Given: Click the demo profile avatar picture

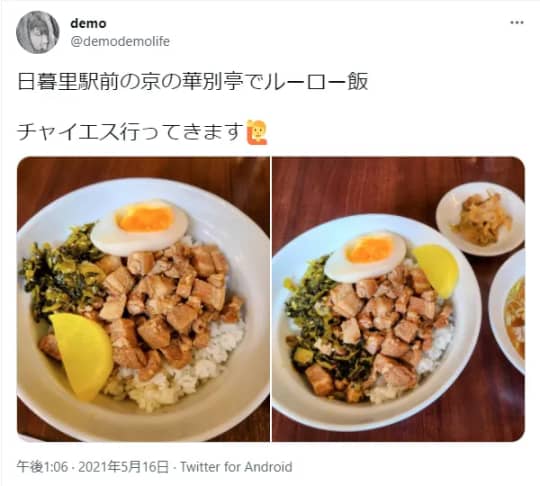Looking at the screenshot, I should pyautogui.click(x=38, y=32).
